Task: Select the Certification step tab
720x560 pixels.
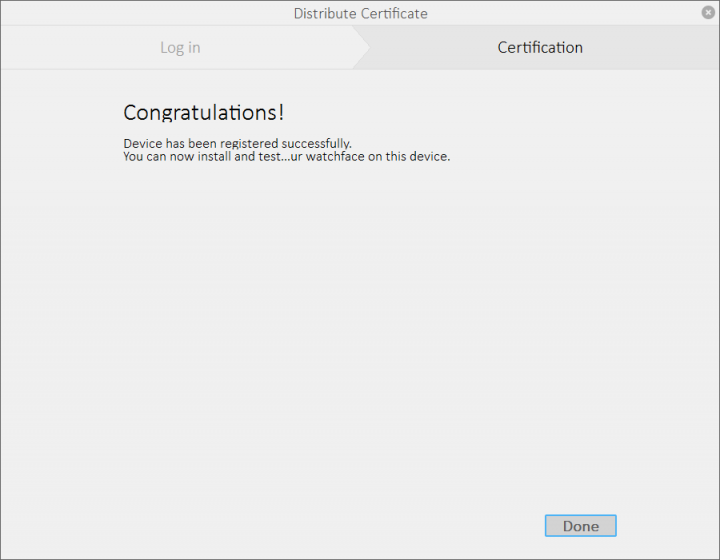Action: (540, 48)
